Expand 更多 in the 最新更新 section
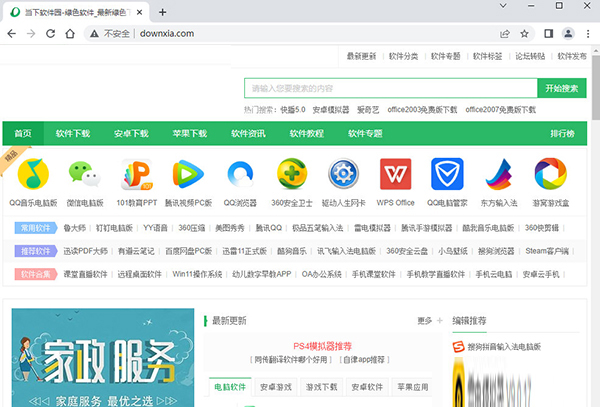Image resolution: width=600 pixels, height=407 pixels. tap(426, 321)
